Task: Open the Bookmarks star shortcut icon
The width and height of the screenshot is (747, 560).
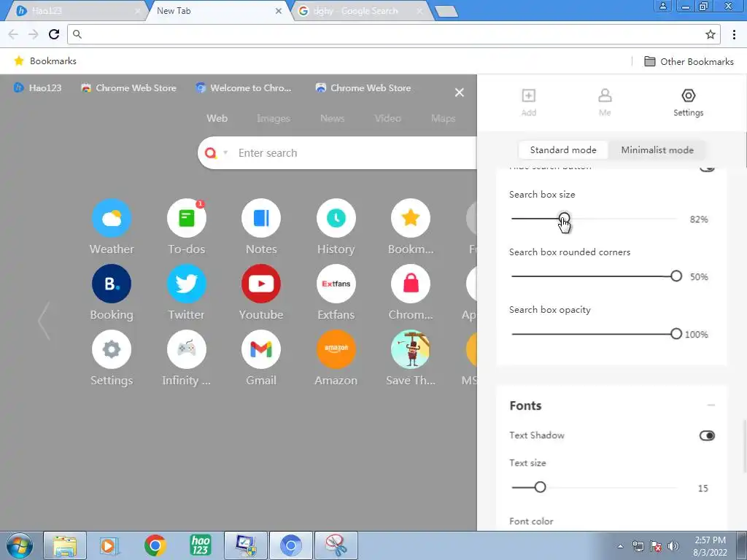Action: coord(410,218)
